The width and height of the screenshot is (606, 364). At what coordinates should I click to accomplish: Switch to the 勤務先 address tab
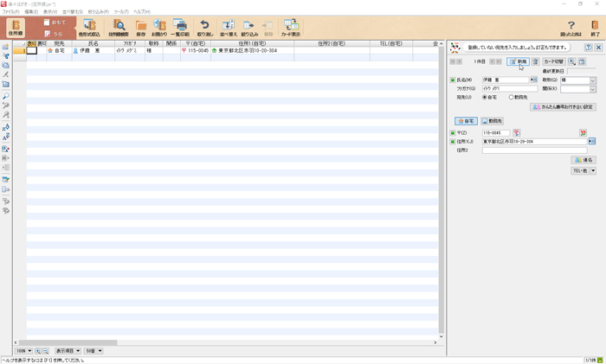click(493, 122)
